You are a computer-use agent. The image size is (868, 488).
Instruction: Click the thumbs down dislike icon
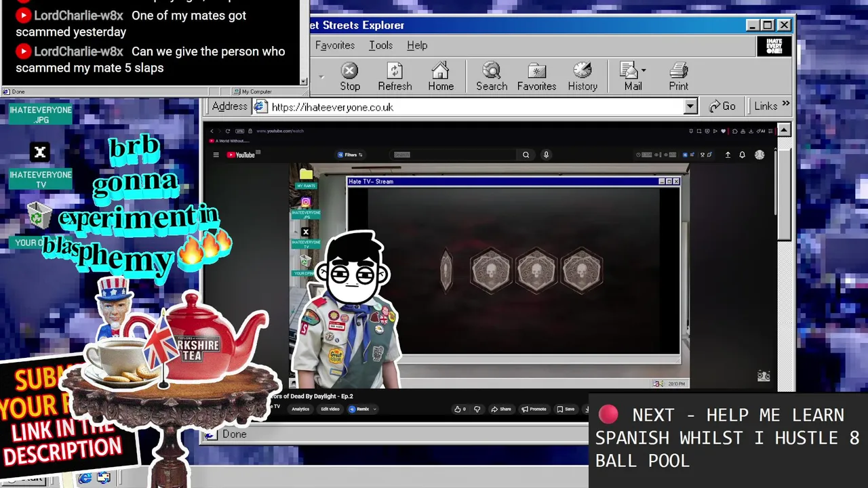coord(477,409)
